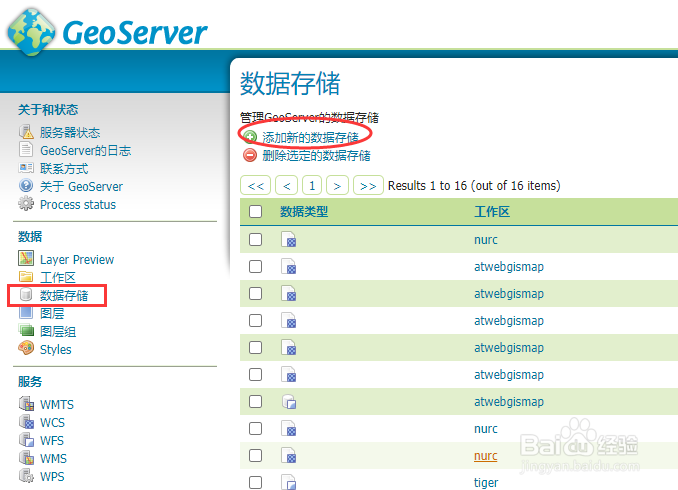Click the underlined nurc workspace link
Viewport: 678px width, 490px height.
(486, 456)
